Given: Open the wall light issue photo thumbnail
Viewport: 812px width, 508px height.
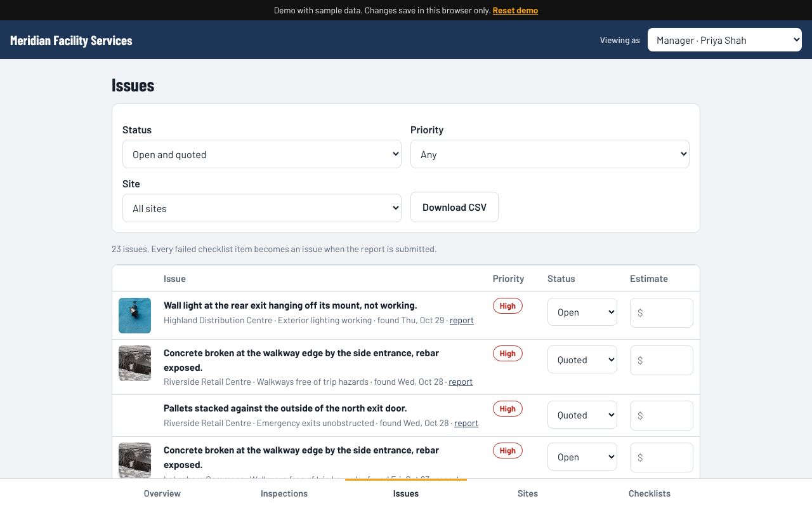Looking at the screenshot, I should pyautogui.click(x=134, y=316).
